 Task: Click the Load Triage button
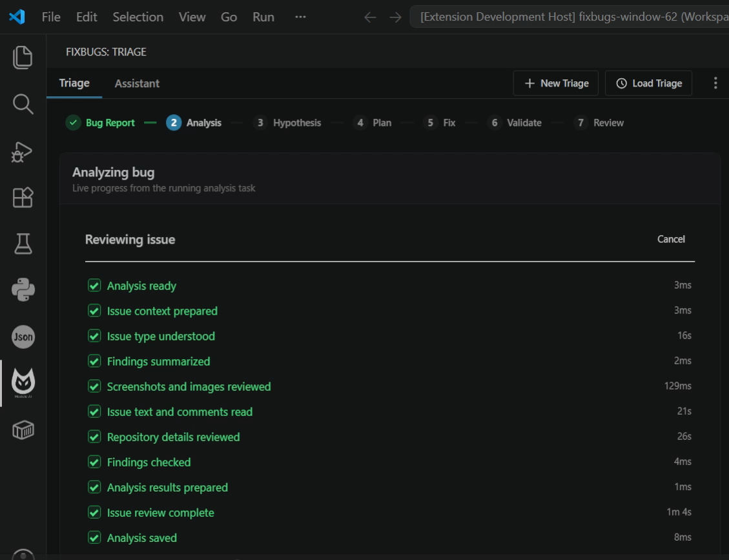pos(648,83)
